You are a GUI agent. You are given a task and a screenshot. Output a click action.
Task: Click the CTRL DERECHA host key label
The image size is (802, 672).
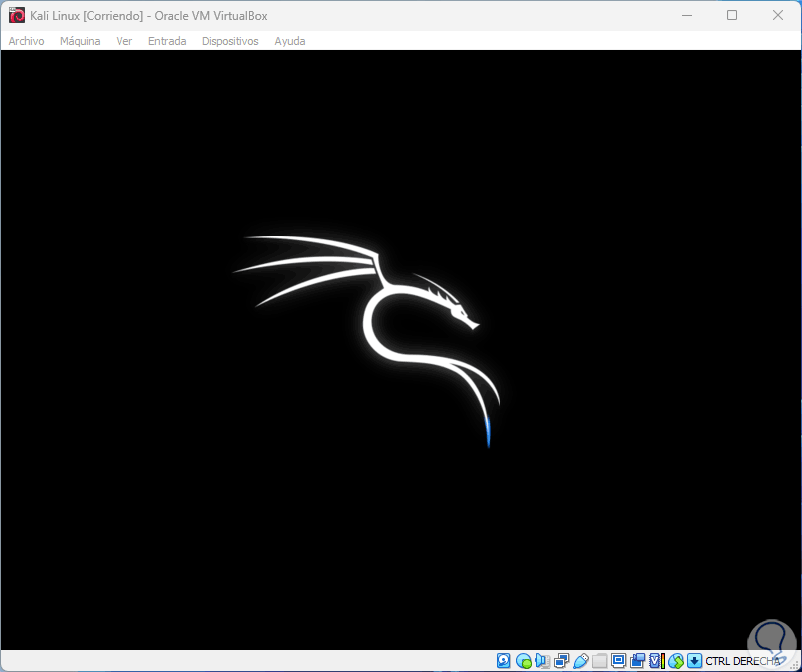[x=743, y=661]
